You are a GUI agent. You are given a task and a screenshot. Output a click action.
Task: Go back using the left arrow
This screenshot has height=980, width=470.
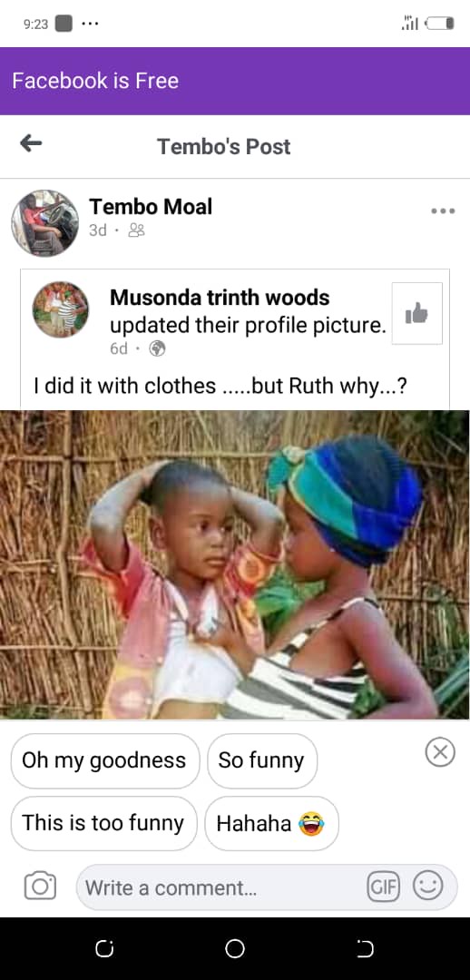pyautogui.click(x=31, y=144)
